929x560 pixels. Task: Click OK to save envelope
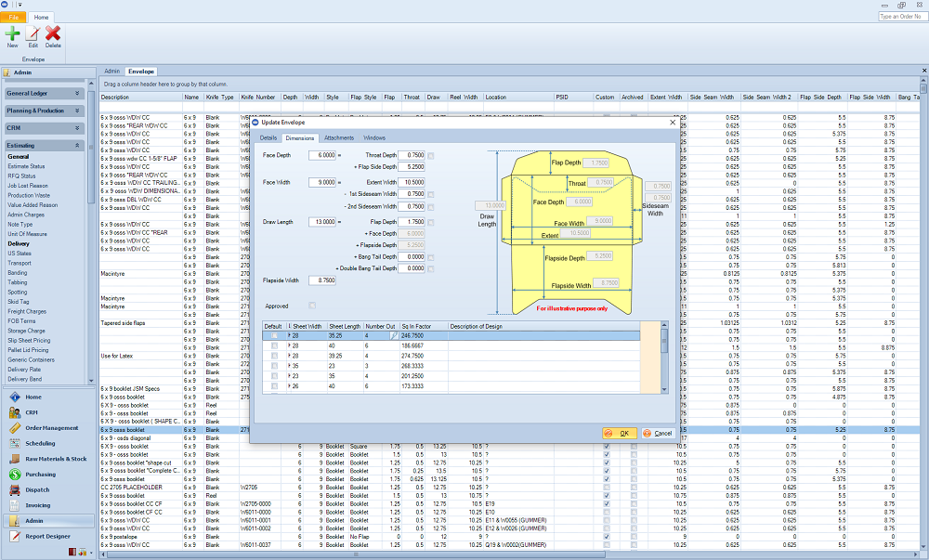point(620,434)
